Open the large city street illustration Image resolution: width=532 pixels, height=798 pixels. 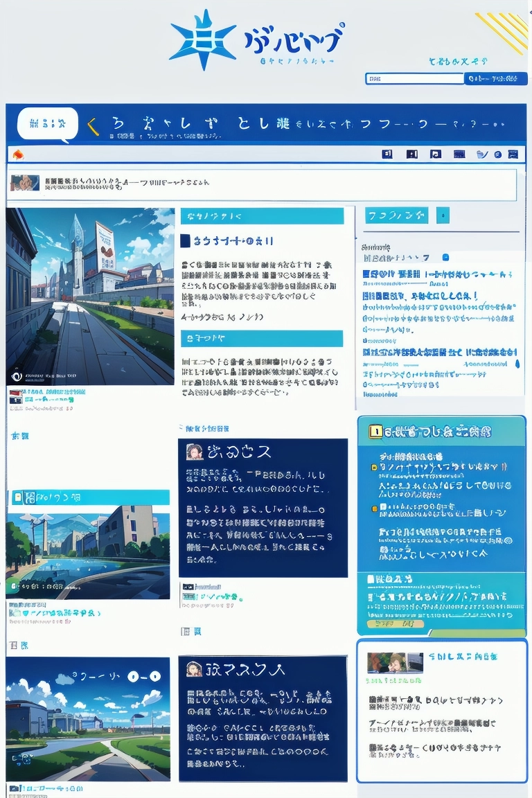click(x=90, y=296)
